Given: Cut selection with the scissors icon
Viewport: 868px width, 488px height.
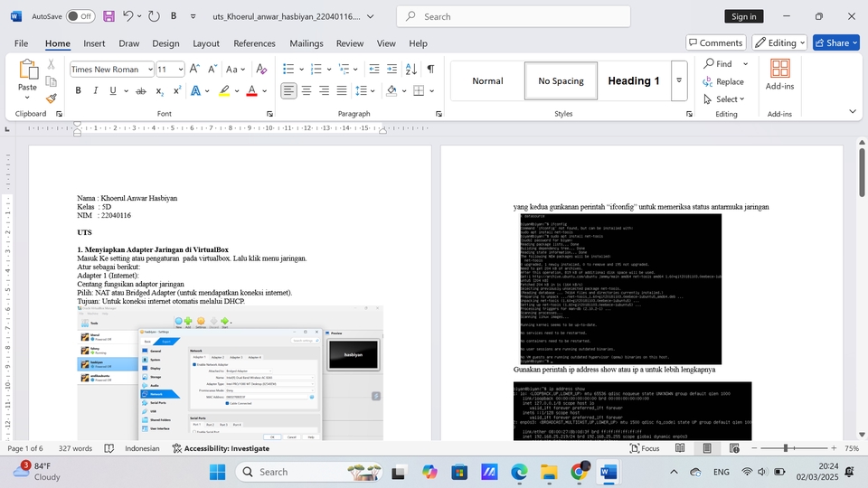Looking at the screenshot, I should click(x=51, y=64).
